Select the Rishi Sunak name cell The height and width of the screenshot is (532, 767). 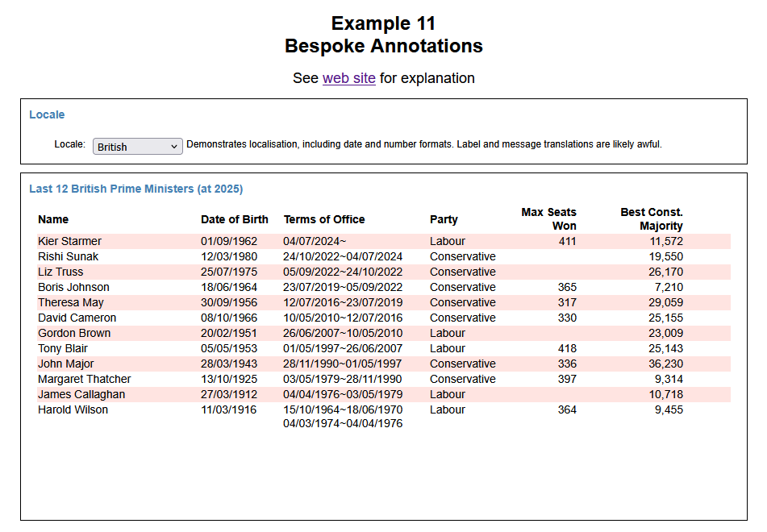(x=69, y=256)
